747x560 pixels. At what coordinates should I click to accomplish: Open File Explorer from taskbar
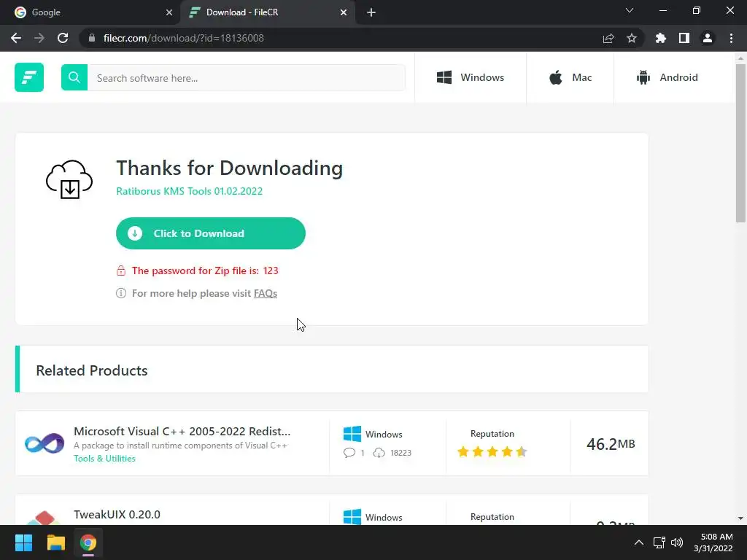(x=55, y=542)
